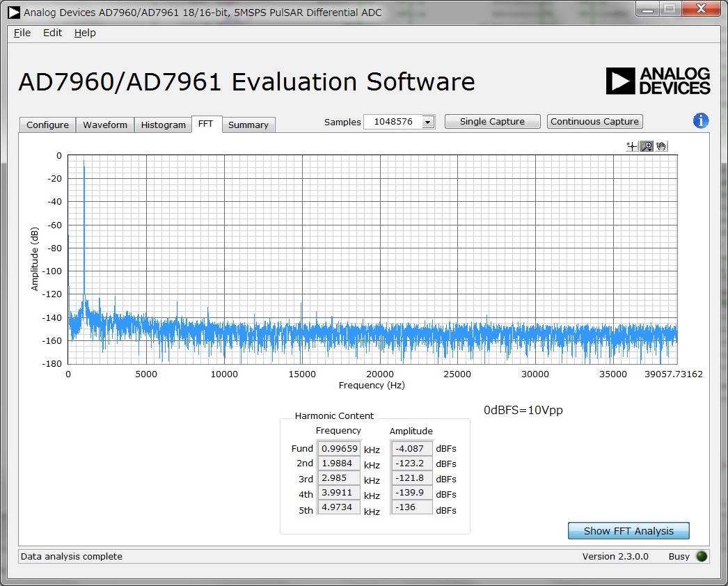Open the Help menu
Viewport: 728px width, 586px height.
point(85,33)
